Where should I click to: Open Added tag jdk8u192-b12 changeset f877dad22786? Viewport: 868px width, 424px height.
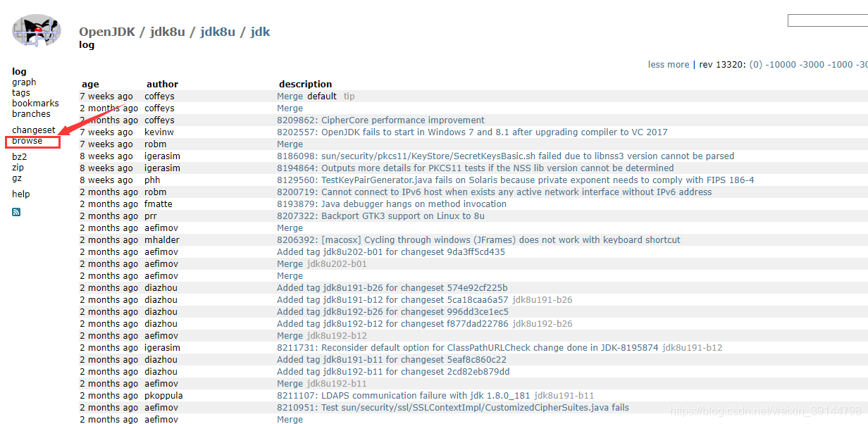(x=392, y=324)
